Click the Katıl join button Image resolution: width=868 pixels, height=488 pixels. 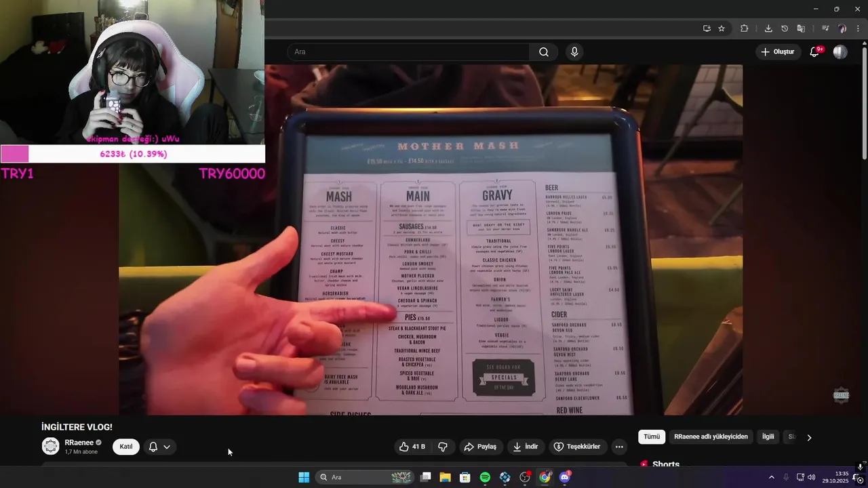126,447
